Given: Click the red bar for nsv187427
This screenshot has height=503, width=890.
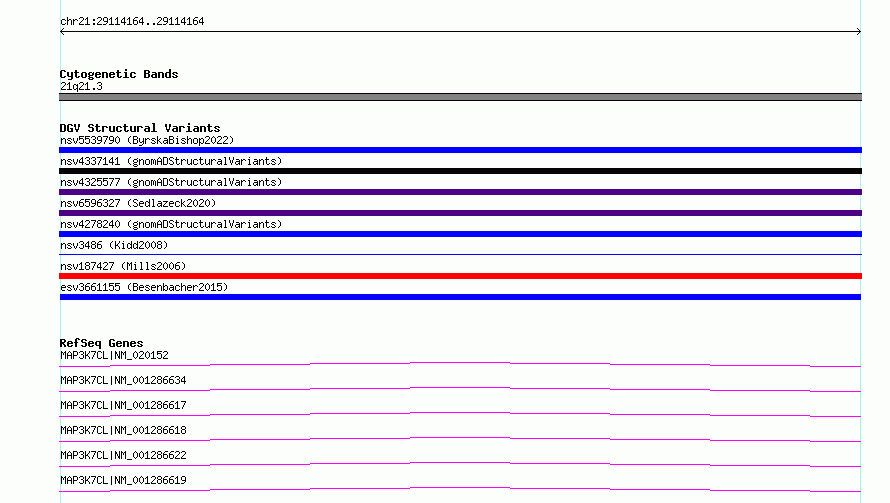Looking at the screenshot, I should [x=460, y=276].
